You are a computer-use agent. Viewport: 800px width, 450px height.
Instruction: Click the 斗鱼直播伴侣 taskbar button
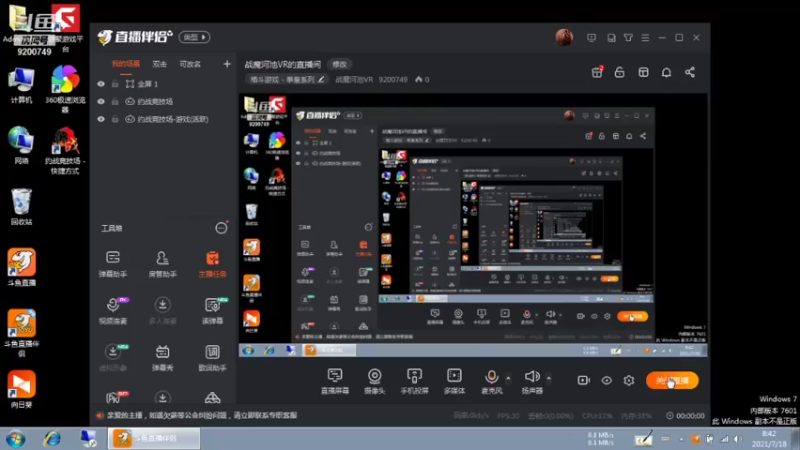(x=154, y=438)
